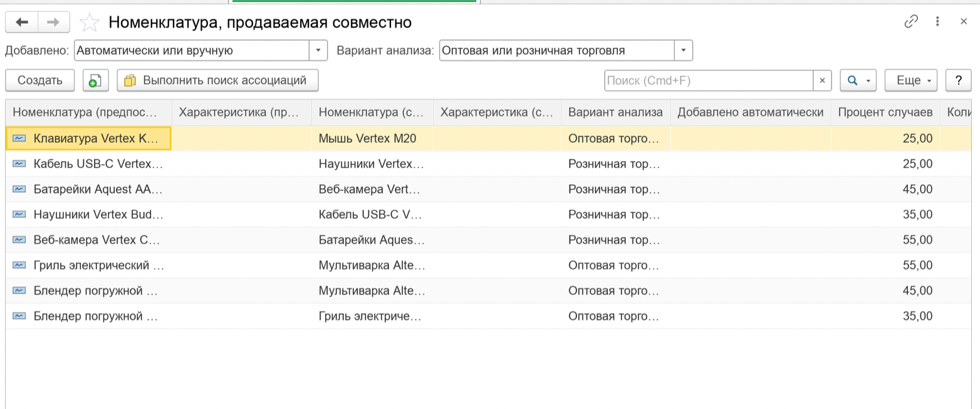Copy a link with the chain icon
Image resolution: width=980 pixels, height=409 pixels.
(910, 22)
